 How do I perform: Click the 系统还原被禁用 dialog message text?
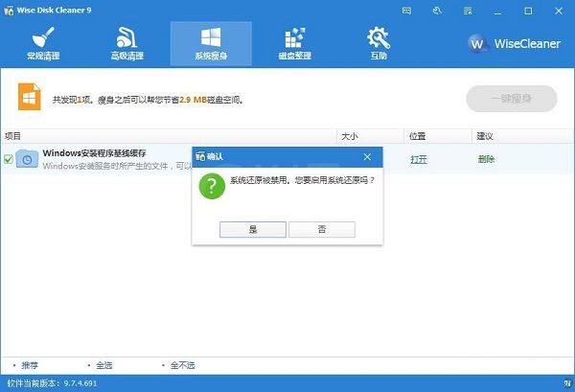coord(303,180)
